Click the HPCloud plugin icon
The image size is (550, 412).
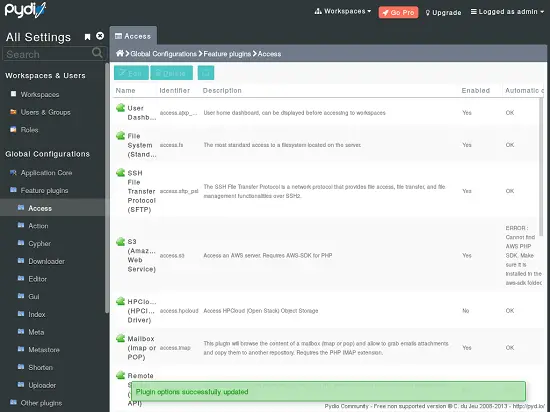(120, 301)
